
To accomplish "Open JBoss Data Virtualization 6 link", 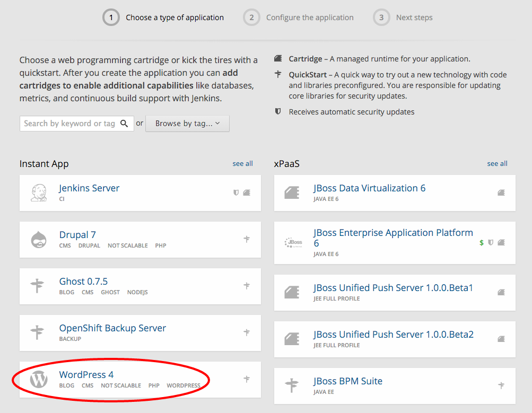I will coord(369,188).
